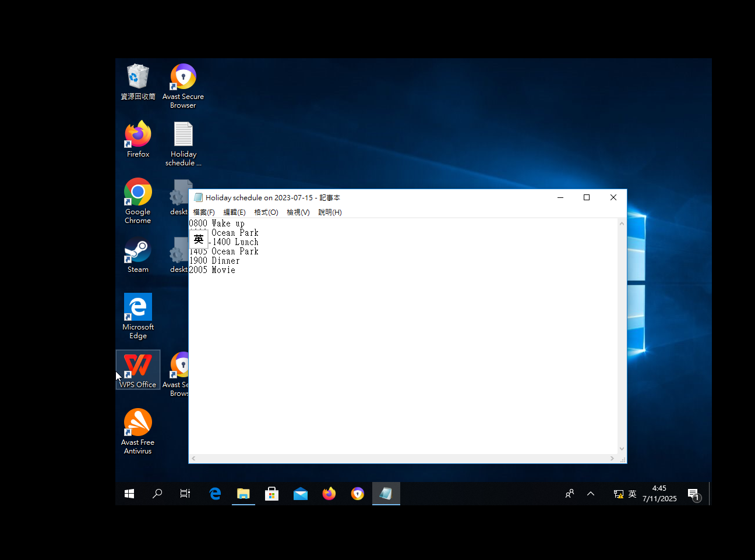Open File Explorer from the taskbar
Viewport: 755px width, 560px height.
[x=244, y=494]
